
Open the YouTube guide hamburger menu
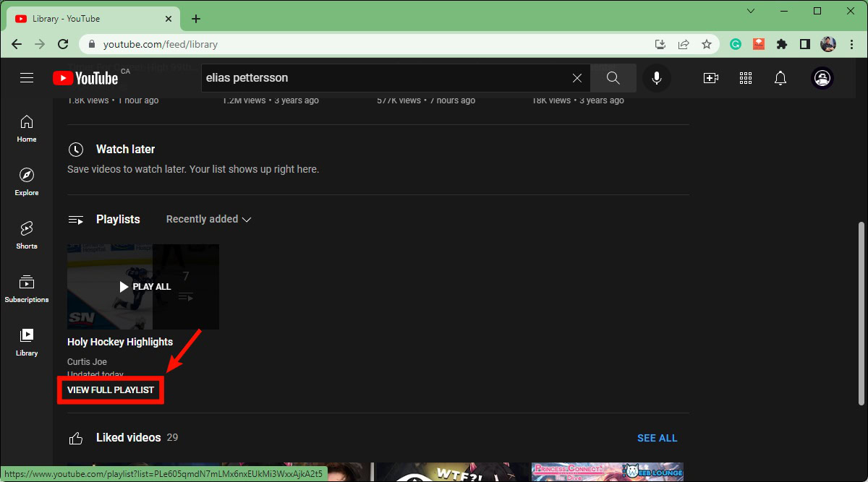click(27, 78)
